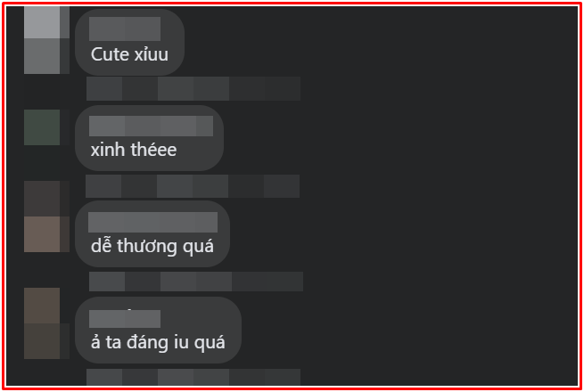Open avatar of the 'Cute xỉuu' commenter

(46, 40)
